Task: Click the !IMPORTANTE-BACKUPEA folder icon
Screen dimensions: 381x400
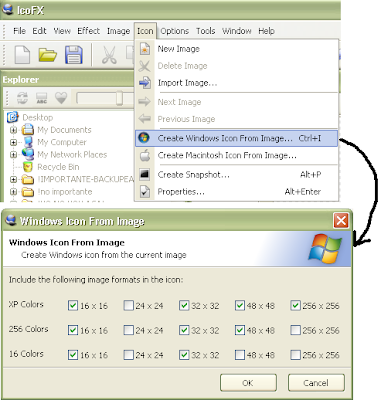Action: (28, 179)
